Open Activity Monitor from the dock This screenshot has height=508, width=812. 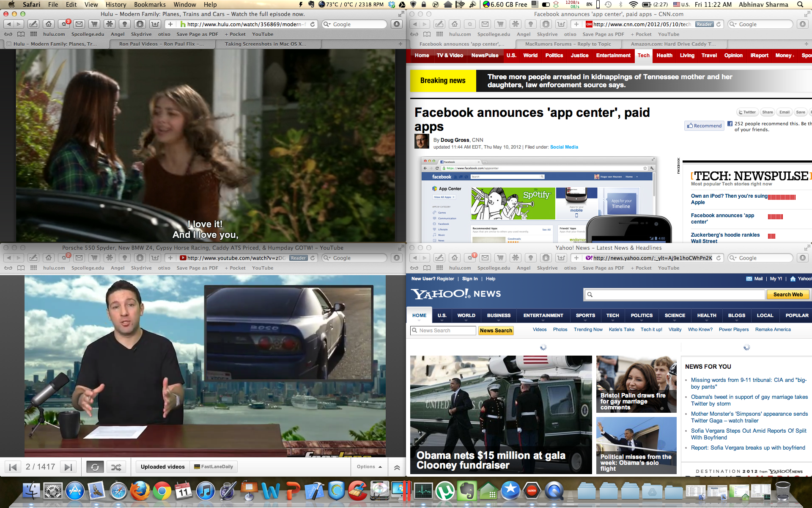pos(423,491)
